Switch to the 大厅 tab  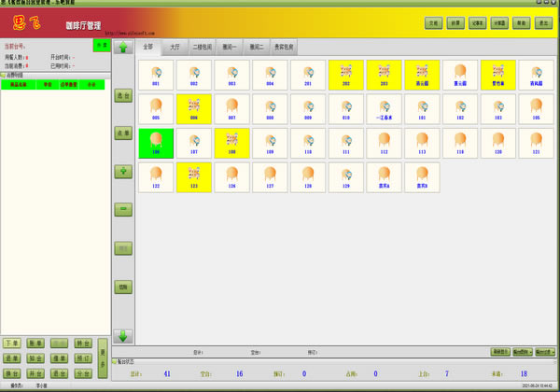[175, 45]
